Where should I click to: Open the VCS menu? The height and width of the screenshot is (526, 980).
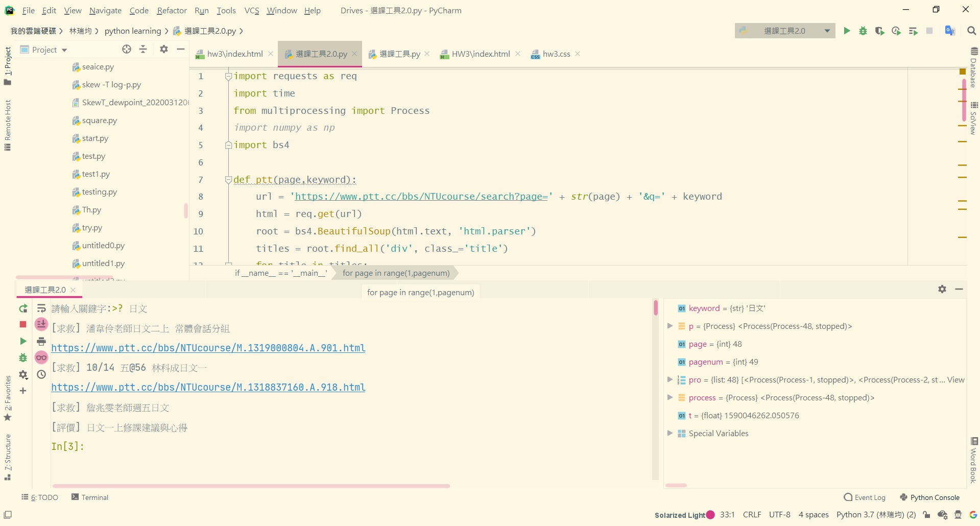pos(252,10)
